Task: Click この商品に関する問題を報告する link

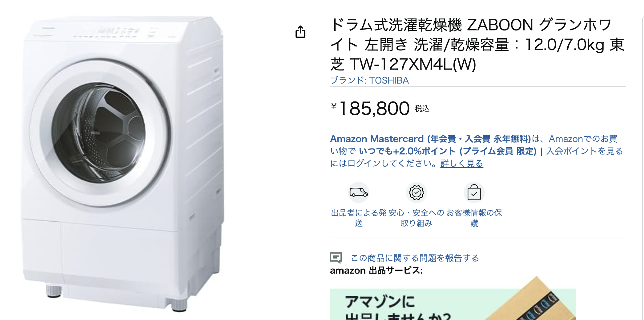Action: pyautogui.click(x=415, y=258)
